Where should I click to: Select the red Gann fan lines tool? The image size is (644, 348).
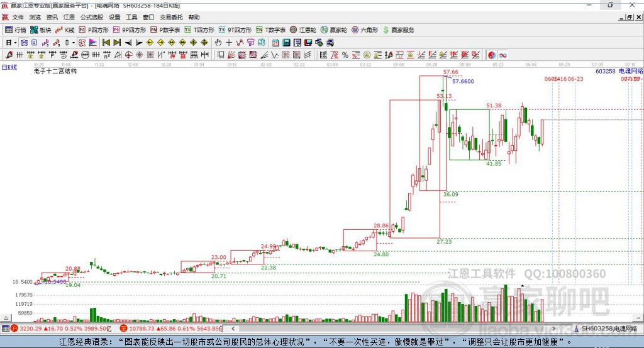231,55
